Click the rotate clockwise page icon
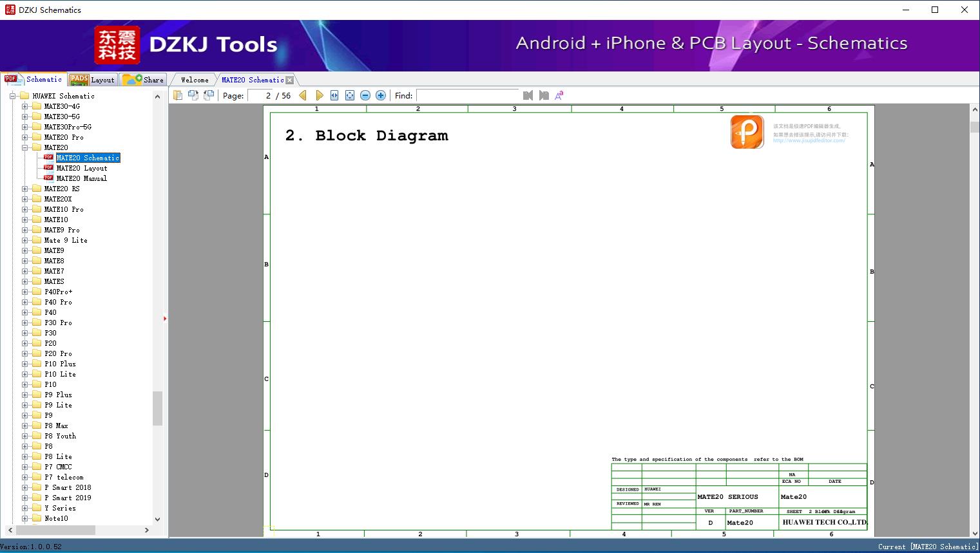Viewport: 980px width, 553px height. click(193, 95)
